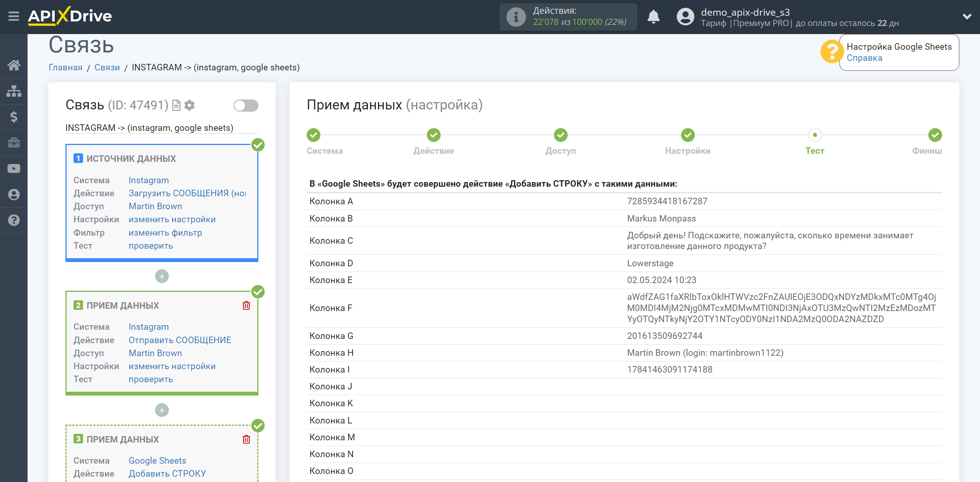Add step after block 2
The height and width of the screenshot is (482, 980).
(x=162, y=410)
